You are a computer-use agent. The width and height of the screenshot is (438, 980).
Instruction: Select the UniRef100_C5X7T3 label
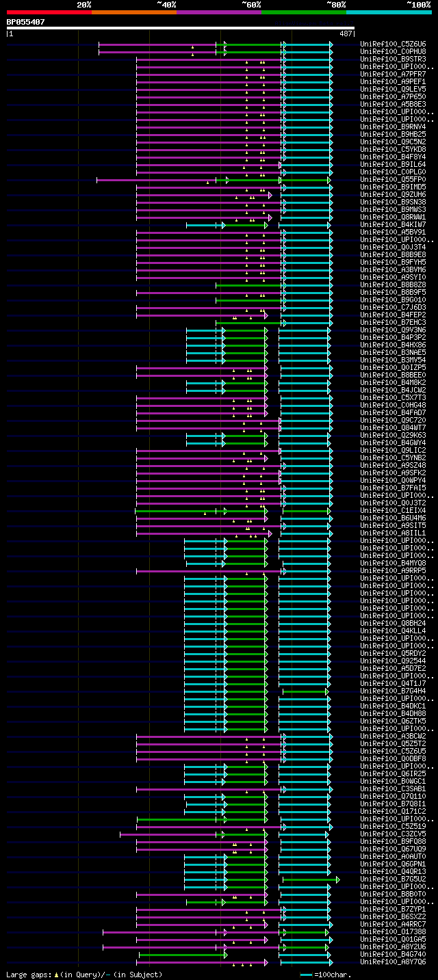[393, 398]
